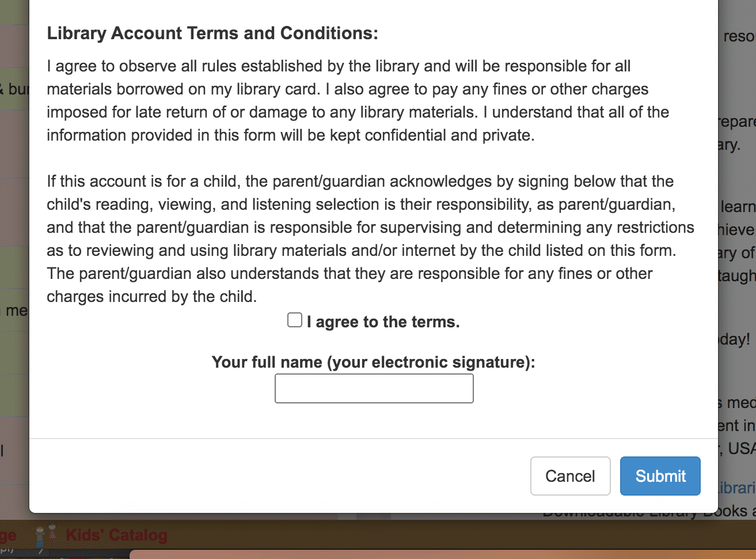
Task: Click the 'Library Account Terms and Conditions' heading
Action: pos(212,33)
